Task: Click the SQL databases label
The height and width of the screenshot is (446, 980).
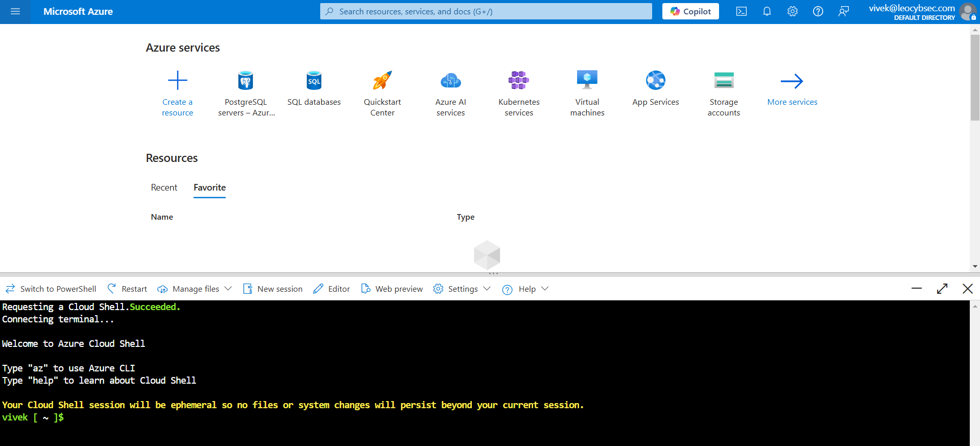Action: point(314,102)
